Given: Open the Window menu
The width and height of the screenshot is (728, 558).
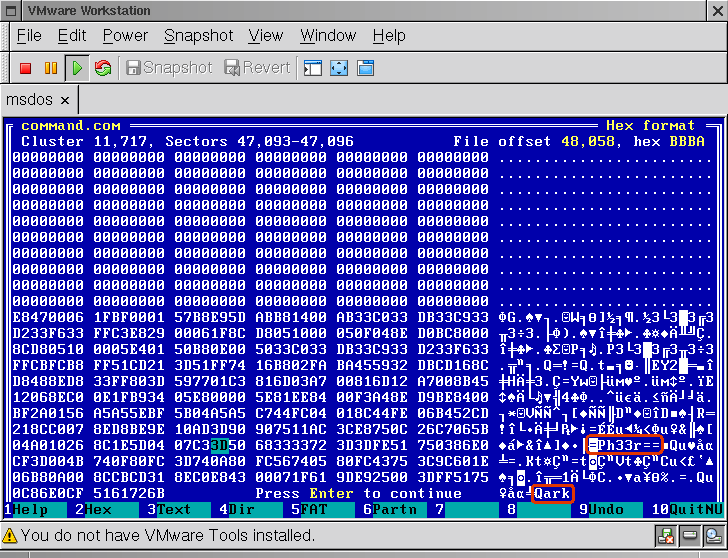Looking at the screenshot, I should 328,36.
